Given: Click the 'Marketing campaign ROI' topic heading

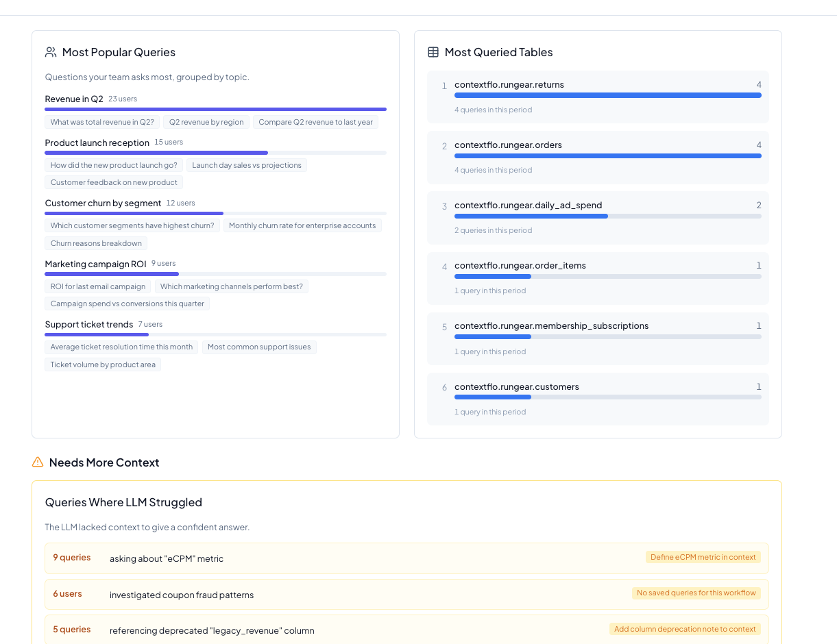Looking at the screenshot, I should tap(96, 264).
